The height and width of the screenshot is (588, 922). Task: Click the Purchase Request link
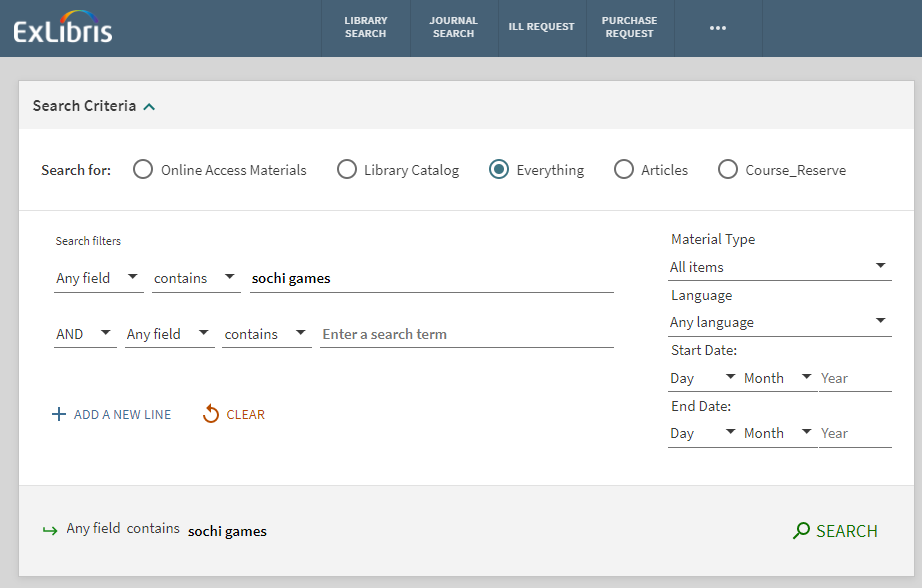pos(629,28)
